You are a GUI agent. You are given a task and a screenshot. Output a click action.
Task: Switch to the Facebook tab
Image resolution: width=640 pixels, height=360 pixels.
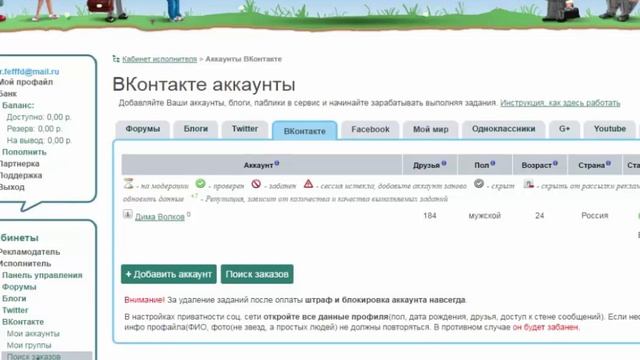[x=370, y=129]
